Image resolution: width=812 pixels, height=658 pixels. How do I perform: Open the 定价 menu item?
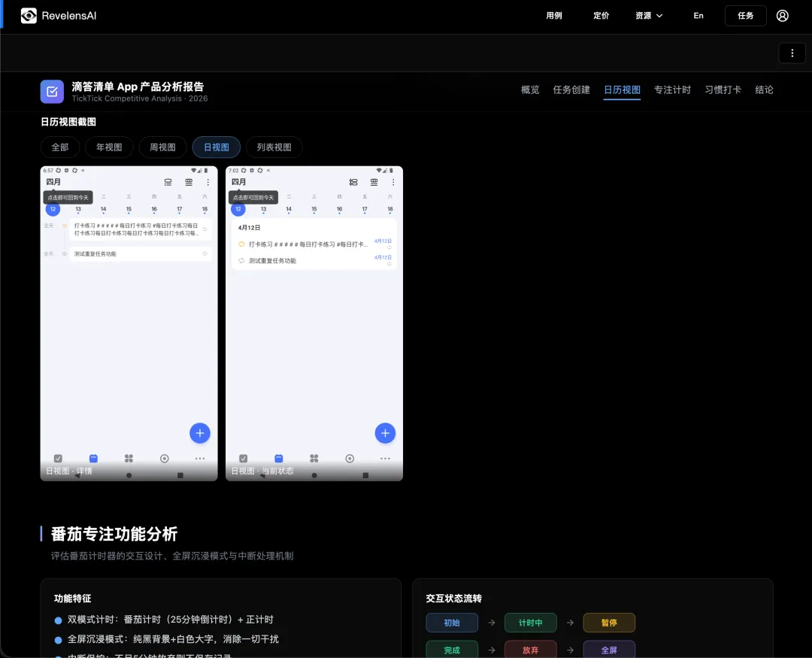pyautogui.click(x=601, y=16)
